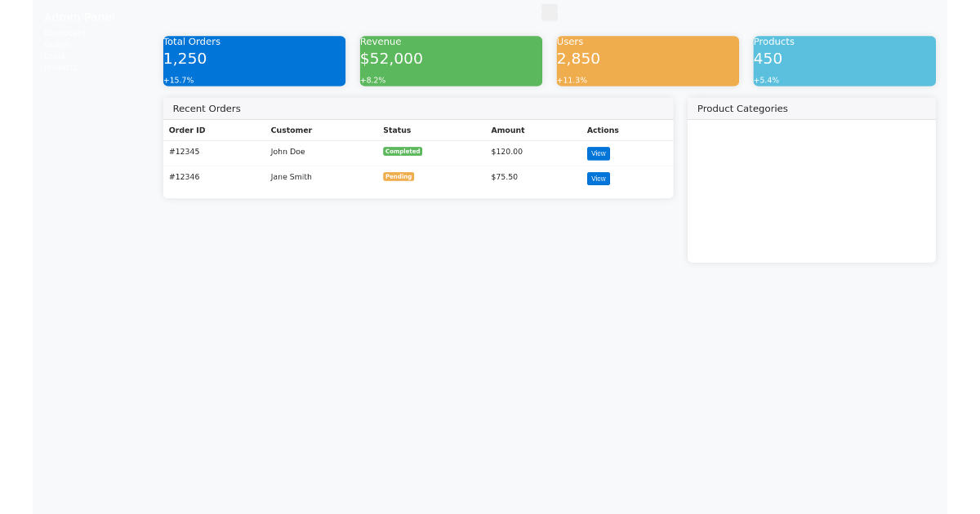Click the Pending status badge
Viewport: 980px width, 514px height.
point(399,176)
